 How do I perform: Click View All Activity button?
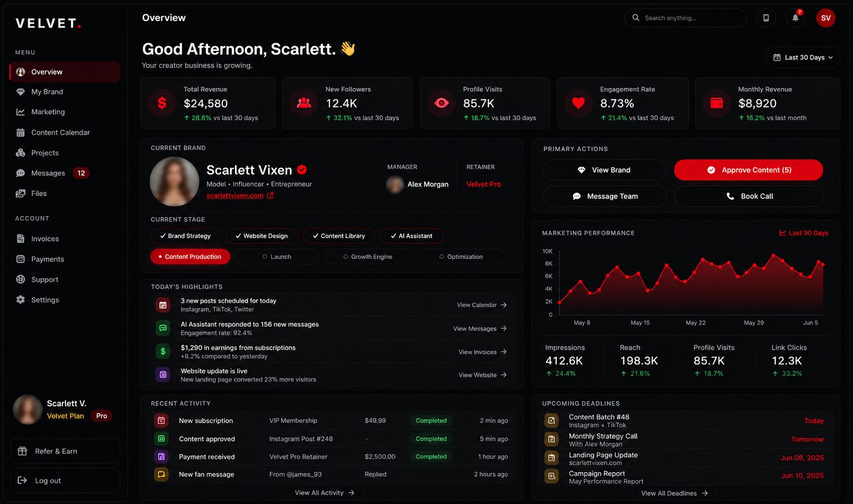pos(324,492)
